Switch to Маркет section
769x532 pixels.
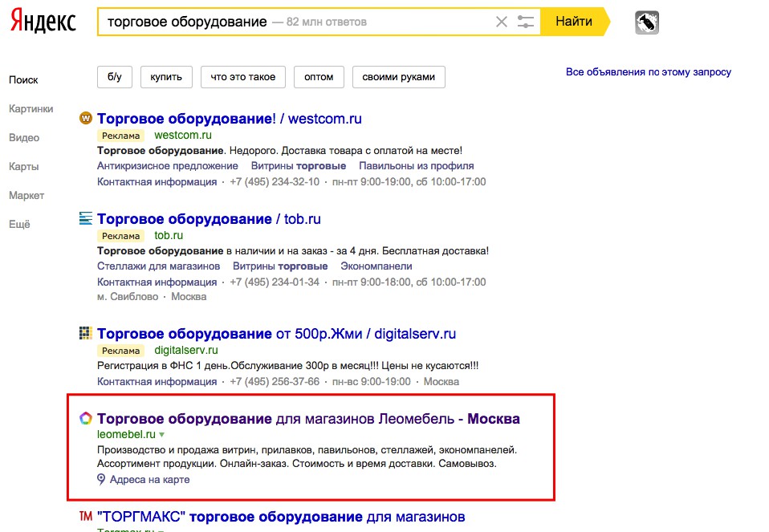[x=26, y=196]
